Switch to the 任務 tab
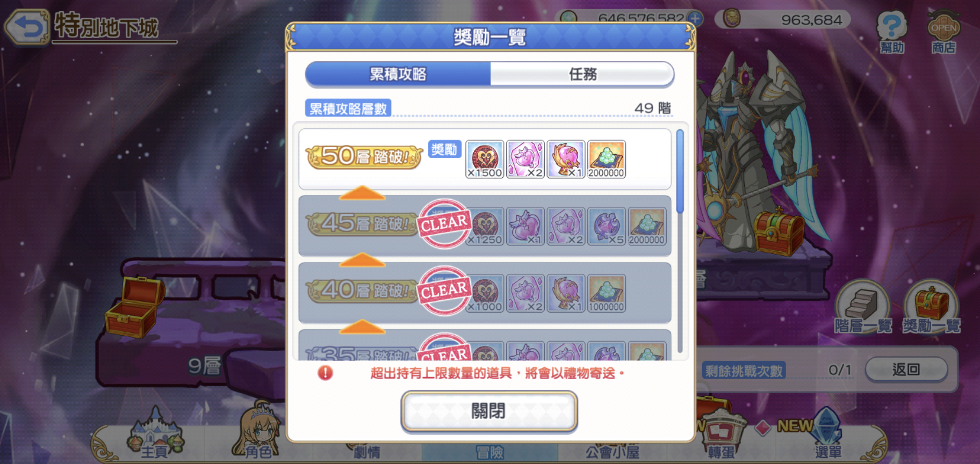The width and height of the screenshot is (980, 464). tap(582, 74)
